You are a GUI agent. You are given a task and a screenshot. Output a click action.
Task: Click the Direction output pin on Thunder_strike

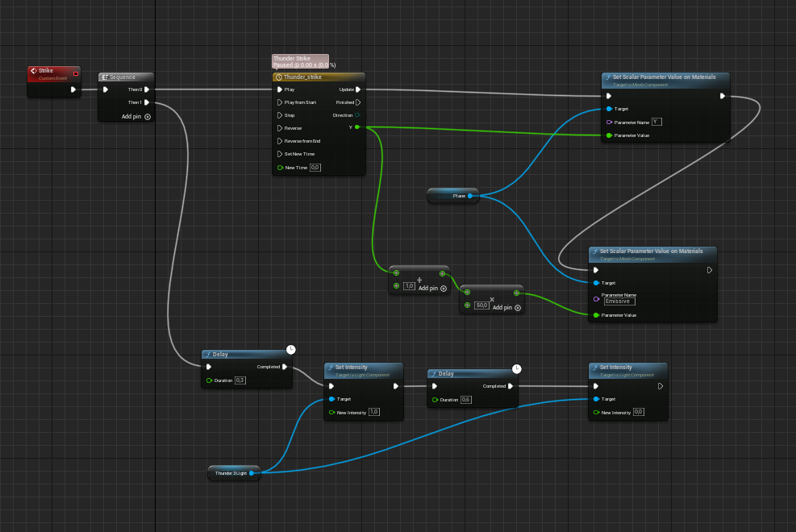pyautogui.click(x=358, y=115)
